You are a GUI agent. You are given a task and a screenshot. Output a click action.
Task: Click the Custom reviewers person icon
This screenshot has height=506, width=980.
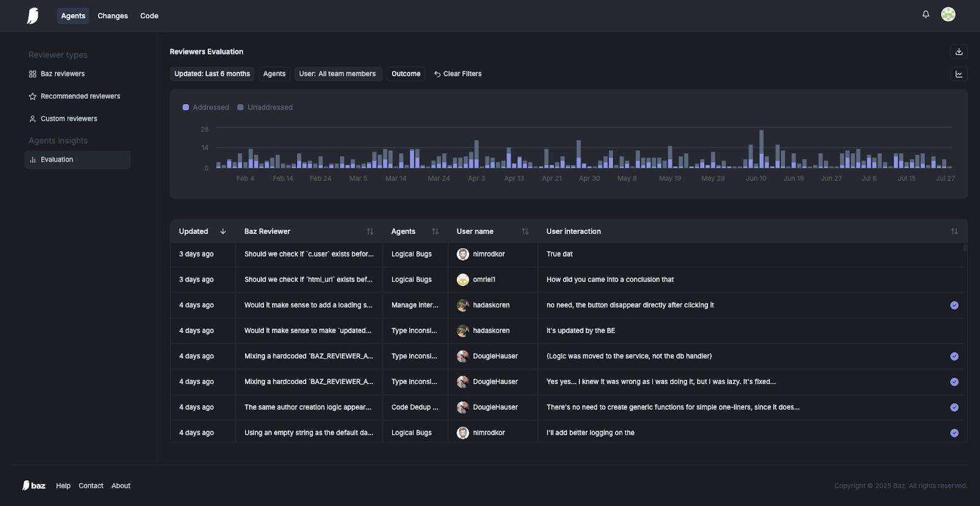32,119
